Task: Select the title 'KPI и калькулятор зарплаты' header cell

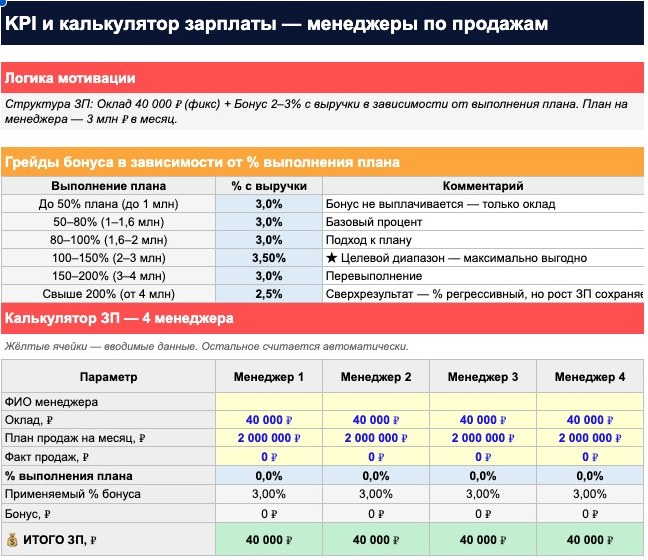Action: point(322,23)
